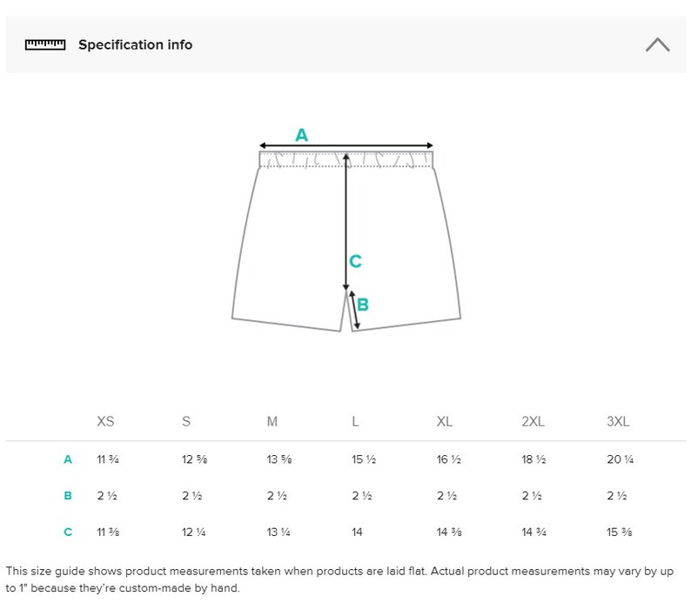
Task: Collapse the Specification info section chevron
Action: tap(658, 44)
